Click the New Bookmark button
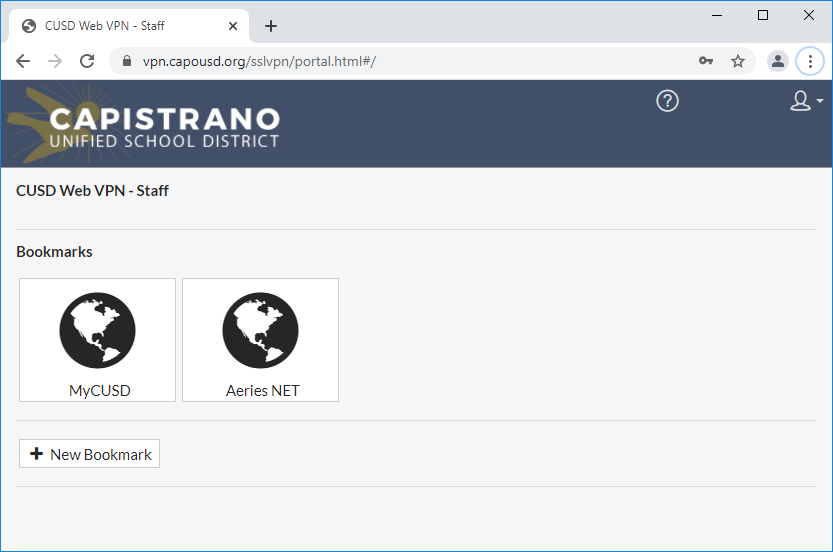 (x=89, y=454)
